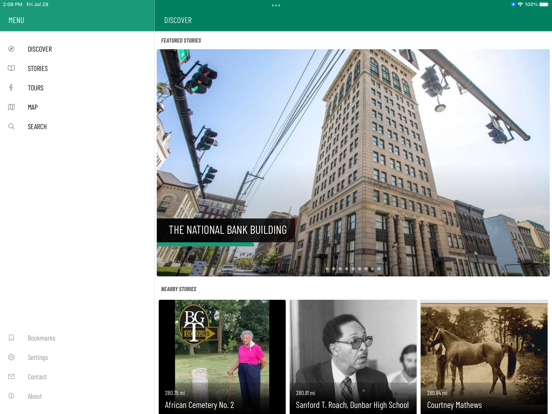
Task: Open The National Bank Building featured story
Action: click(353, 162)
